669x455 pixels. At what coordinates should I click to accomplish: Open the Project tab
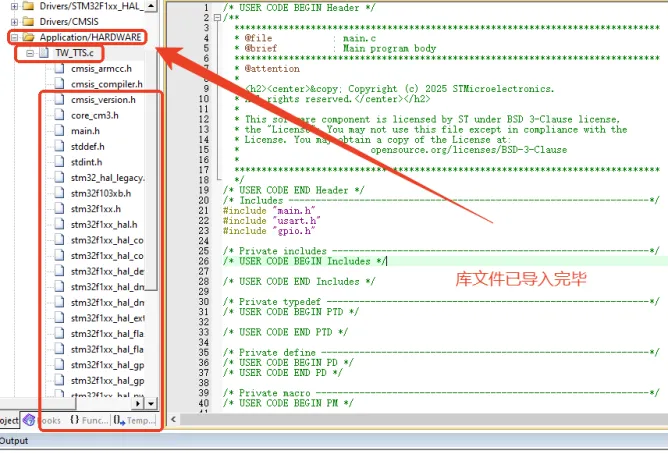pyautogui.click(x=9, y=421)
